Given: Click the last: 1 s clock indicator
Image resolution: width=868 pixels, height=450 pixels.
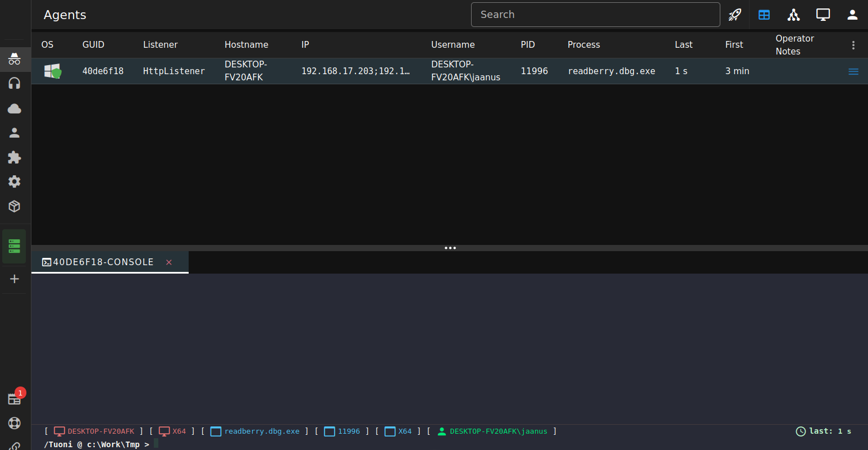Looking at the screenshot, I should pos(824,431).
